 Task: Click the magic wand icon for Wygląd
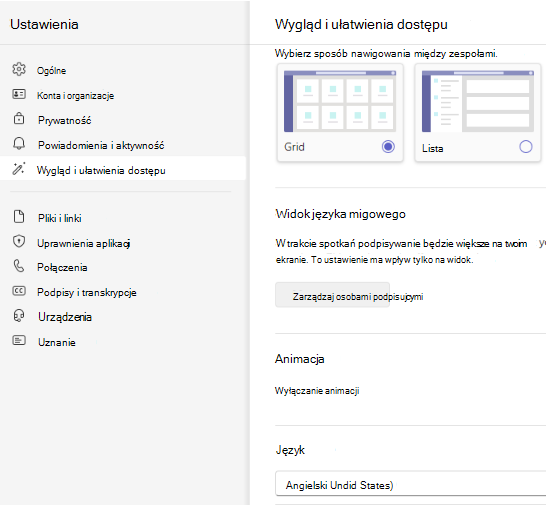click(x=19, y=169)
